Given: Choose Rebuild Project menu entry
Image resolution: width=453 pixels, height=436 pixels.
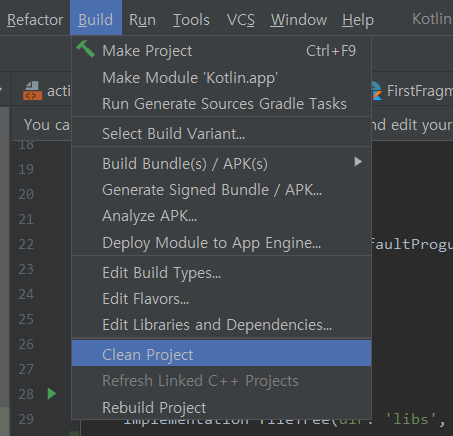Looking at the screenshot, I should [221, 407].
